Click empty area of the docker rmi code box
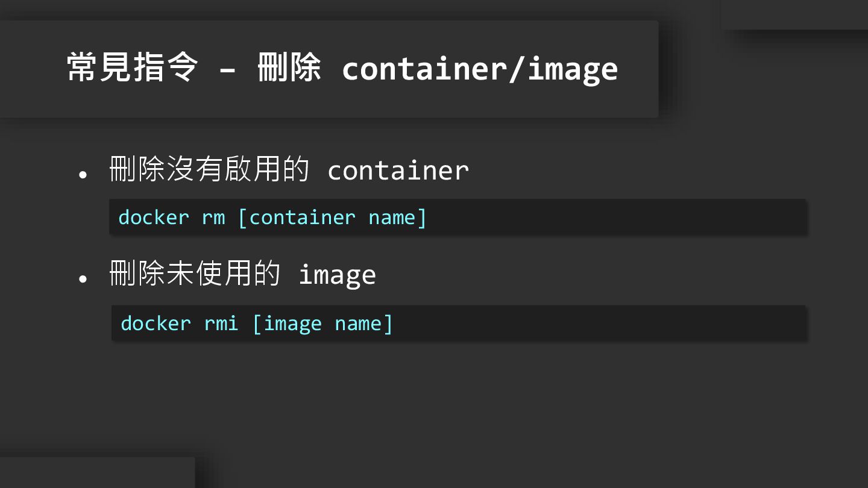This screenshot has width=868, height=488. coord(603,323)
